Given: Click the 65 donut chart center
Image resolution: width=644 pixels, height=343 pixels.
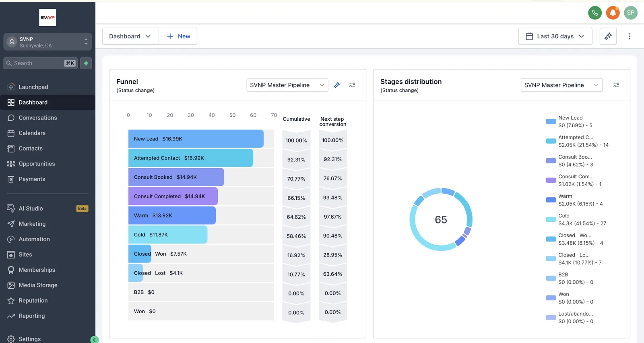Looking at the screenshot, I should (x=441, y=220).
